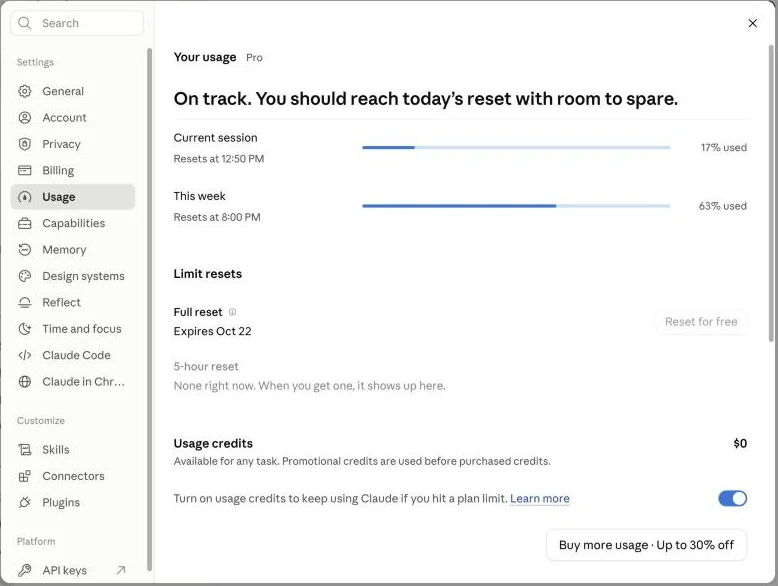Click Buy more usage button
Screen dimensions: 778x586
pyautogui.click(x=646, y=545)
